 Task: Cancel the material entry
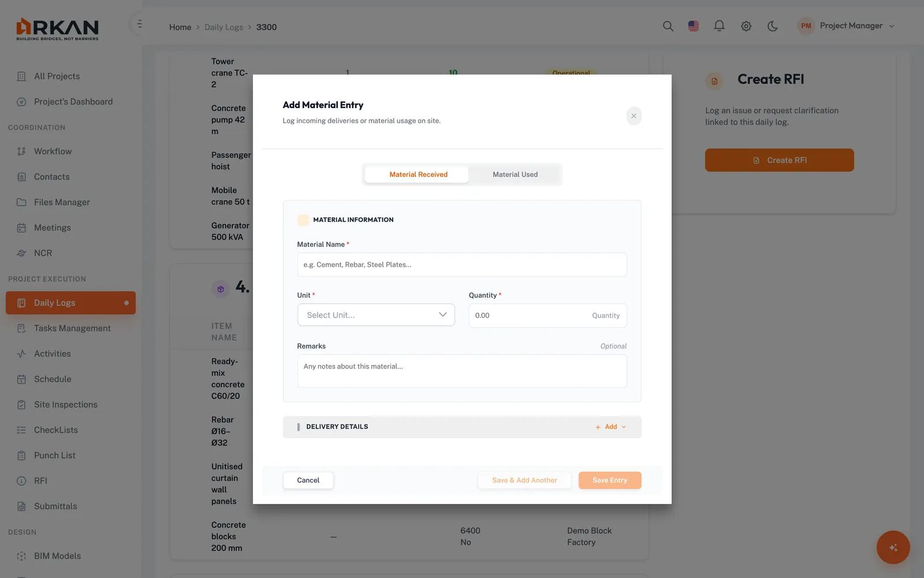click(x=308, y=480)
